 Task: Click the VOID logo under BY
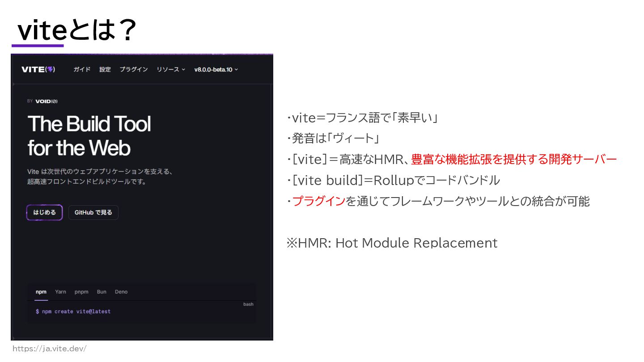point(47,101)
